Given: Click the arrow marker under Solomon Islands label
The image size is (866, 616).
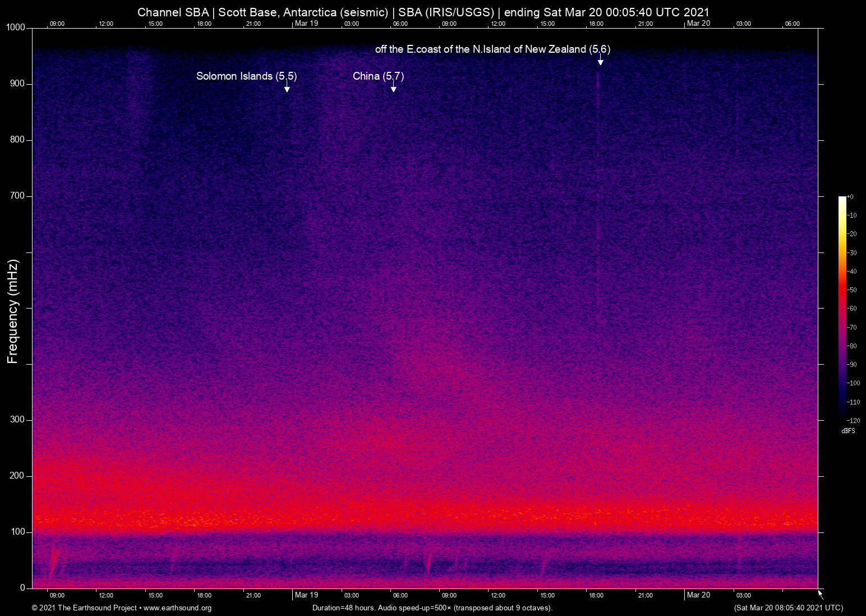Looking at the screenshot, I should click(x=287, y=88).
